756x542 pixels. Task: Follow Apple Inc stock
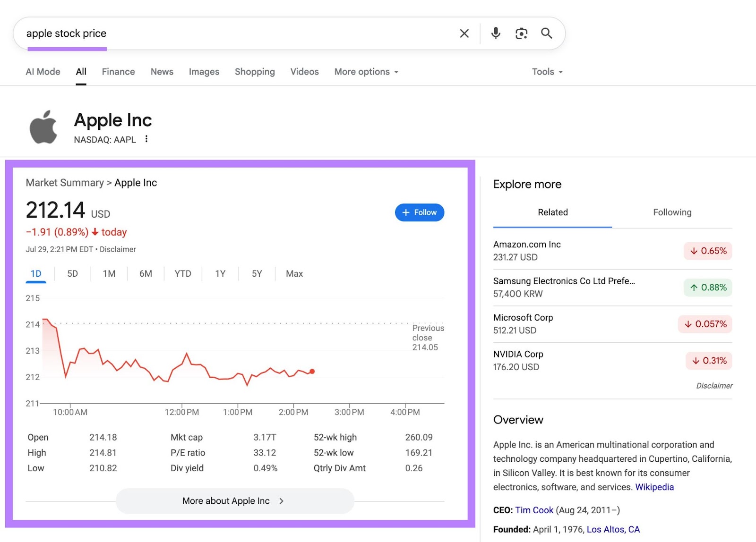pyautogui.click(x=420, y=212)
